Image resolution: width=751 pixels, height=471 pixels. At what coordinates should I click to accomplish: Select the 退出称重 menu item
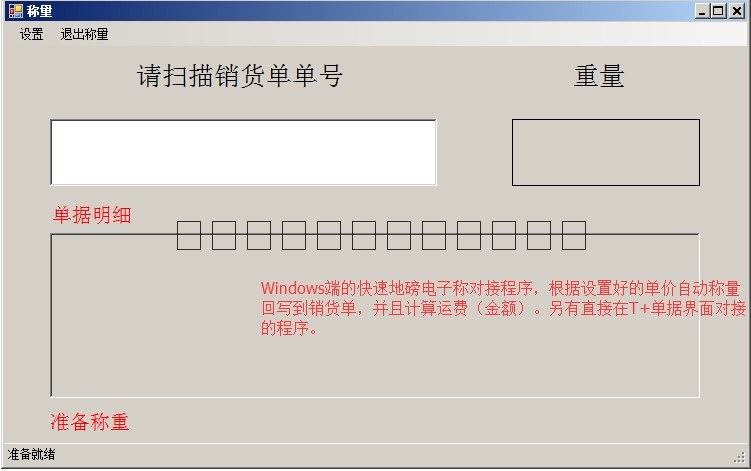click(84, 34)
